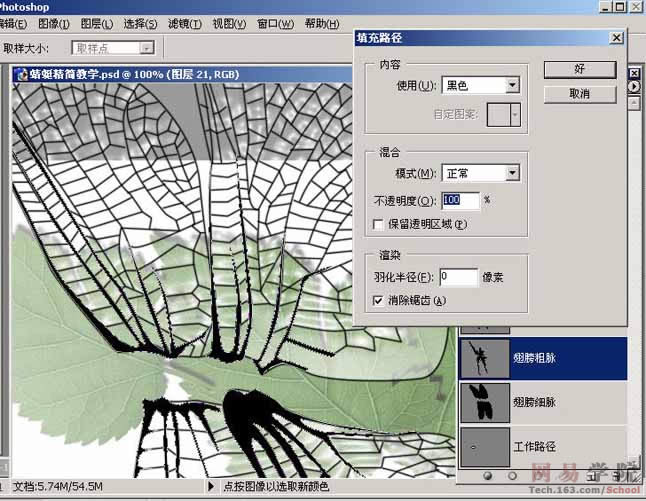This screenshot has width=646, height=501.
Task: Close the 填充路径 dialog
Action: tap(616, 38)
